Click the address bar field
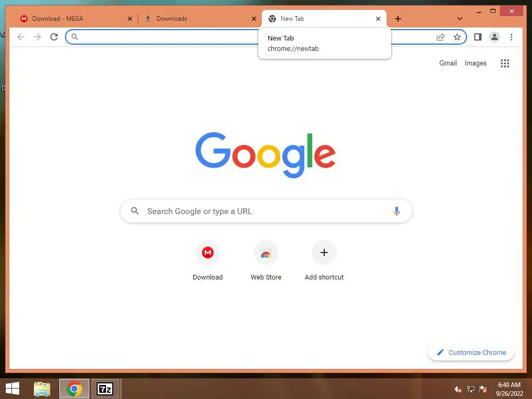The height and width of the screenshot is (399, 532). [266, 37]
